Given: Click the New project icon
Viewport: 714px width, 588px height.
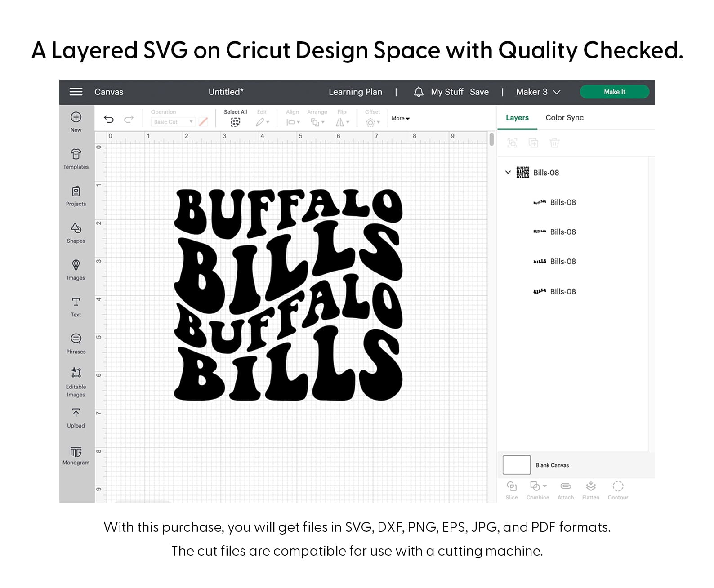Looking at the screenshot, I should click(76, 117).
